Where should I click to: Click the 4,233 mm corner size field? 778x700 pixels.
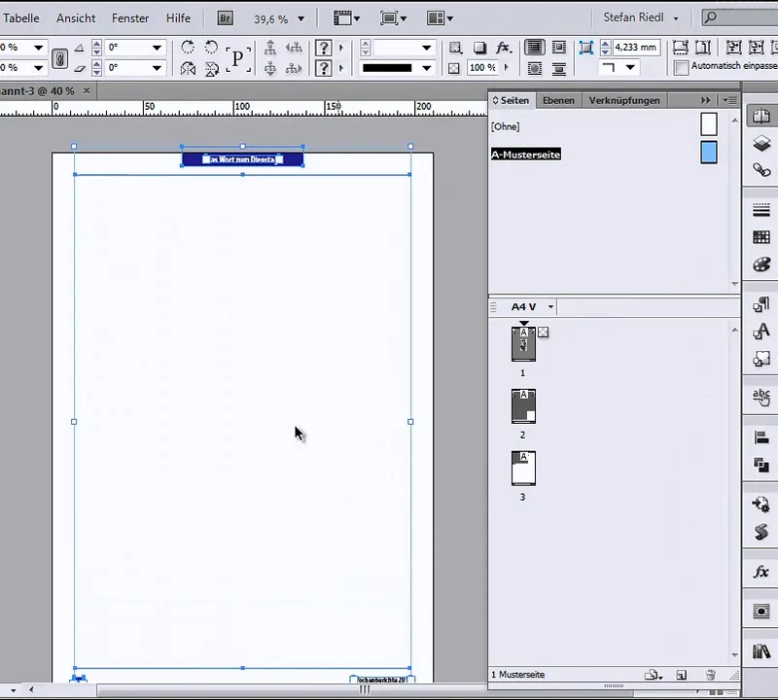(636, 48)
